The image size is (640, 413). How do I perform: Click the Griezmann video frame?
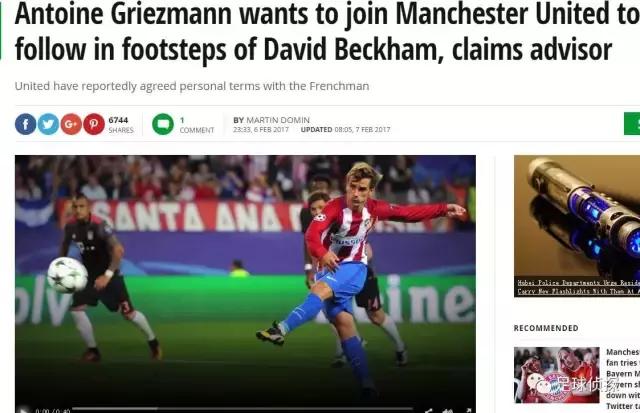tap(245, 280)
